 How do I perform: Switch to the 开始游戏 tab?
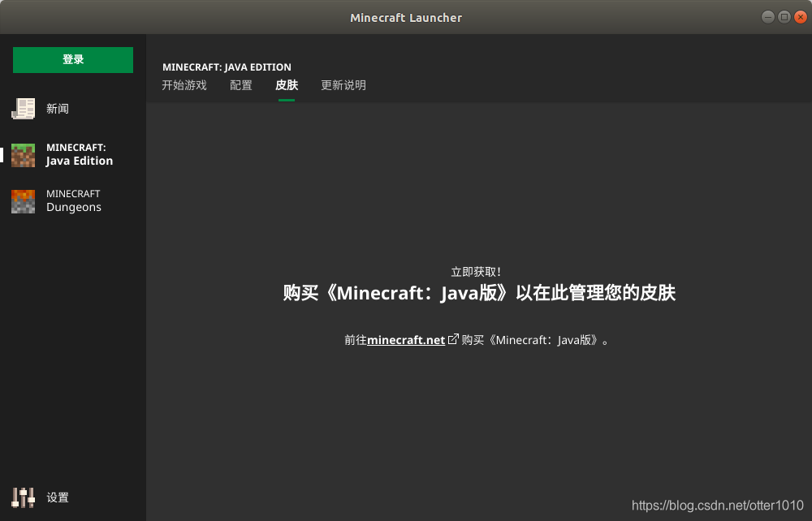(x=184, y=85)
